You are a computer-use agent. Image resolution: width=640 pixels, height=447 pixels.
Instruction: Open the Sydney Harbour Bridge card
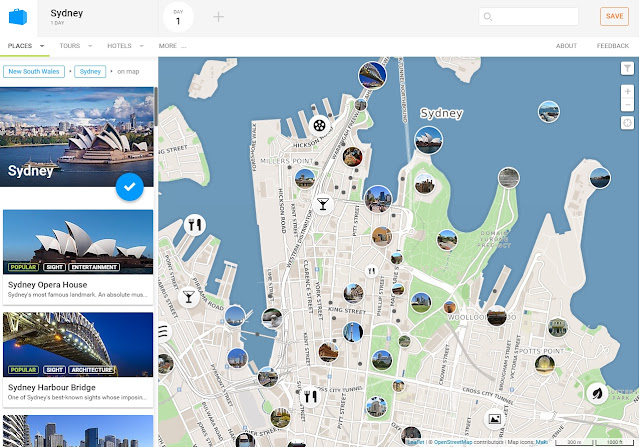(x=78, y=360)
